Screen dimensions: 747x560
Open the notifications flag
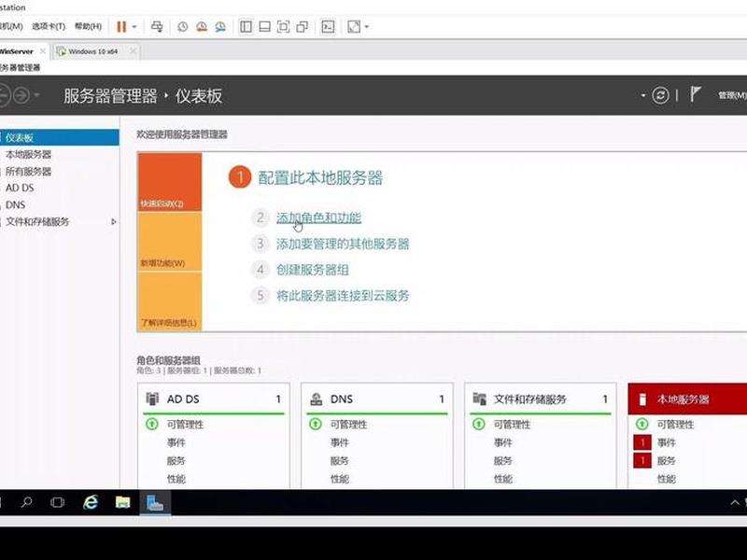[696, 94]
